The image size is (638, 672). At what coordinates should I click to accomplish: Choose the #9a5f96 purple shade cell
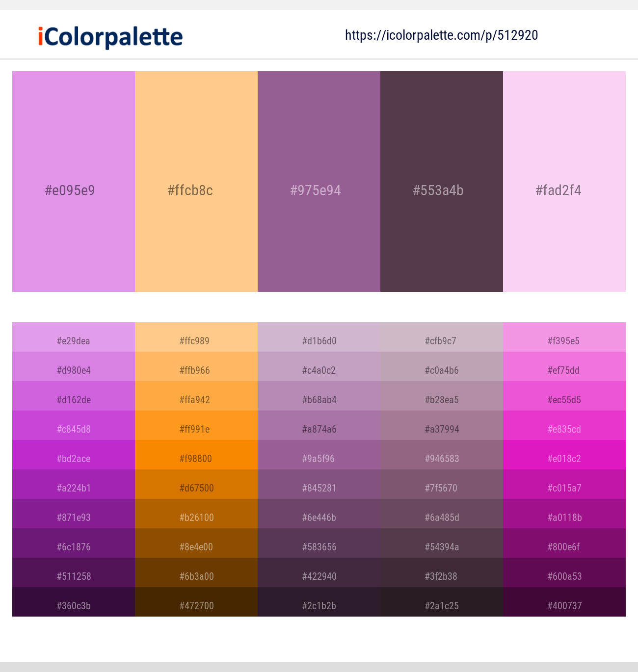(319, 455)
